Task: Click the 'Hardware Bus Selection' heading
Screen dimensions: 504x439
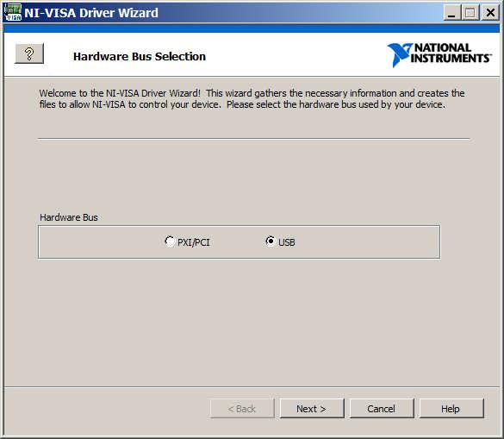Action: point(140,57)
